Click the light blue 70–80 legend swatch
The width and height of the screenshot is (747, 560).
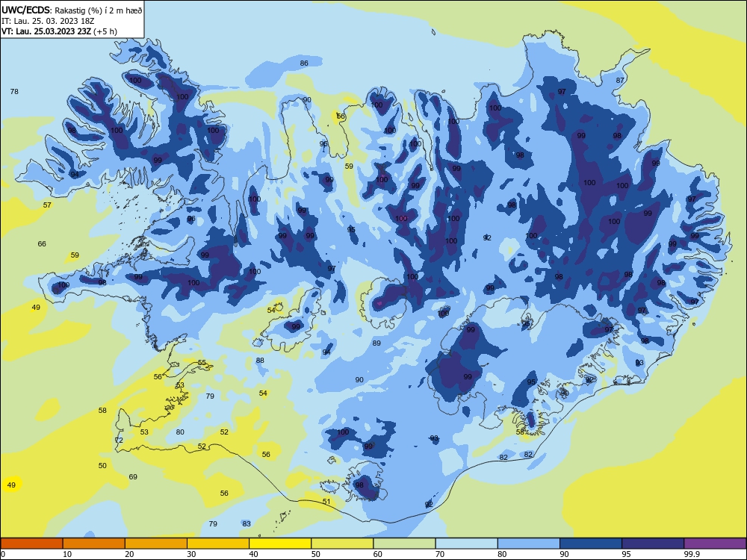point(466,544)
